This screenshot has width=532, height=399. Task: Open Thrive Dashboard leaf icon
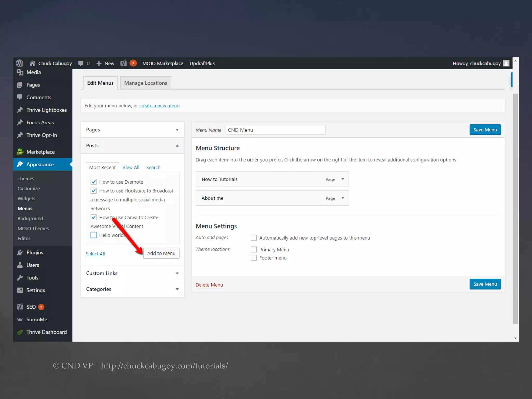click(x=20, y=332)
